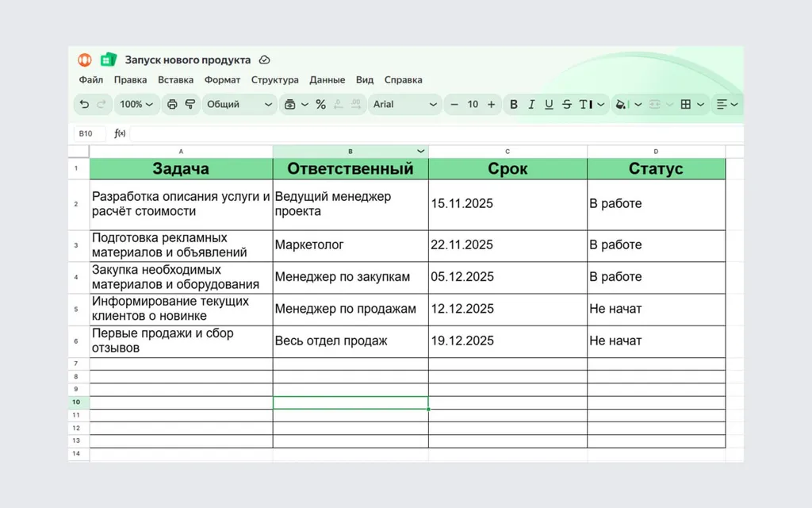Click the formula bar input field
Viewport: 812px width, 508px height.
[x=437, y=133]
